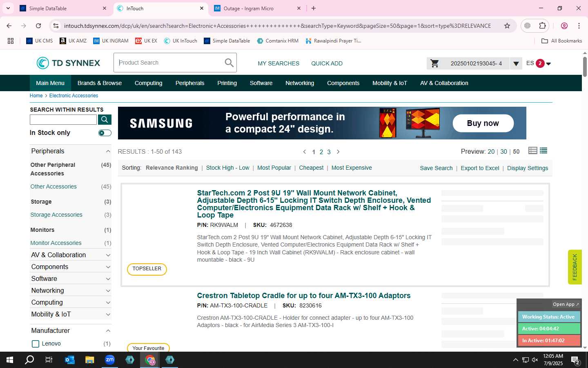Screen dimensions: 588x368
Task: Open Chrome profile avatar icon
Action: point(564,26)
